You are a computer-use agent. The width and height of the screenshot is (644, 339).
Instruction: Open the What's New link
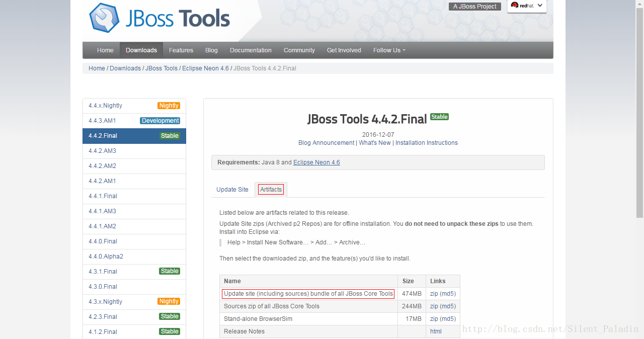[375, 143]
